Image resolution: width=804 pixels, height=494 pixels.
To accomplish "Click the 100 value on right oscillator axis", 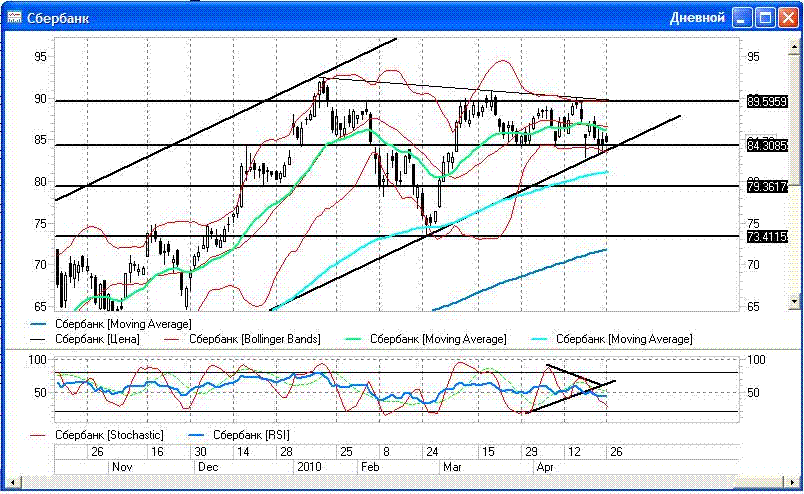I will [x=755, y=360].
